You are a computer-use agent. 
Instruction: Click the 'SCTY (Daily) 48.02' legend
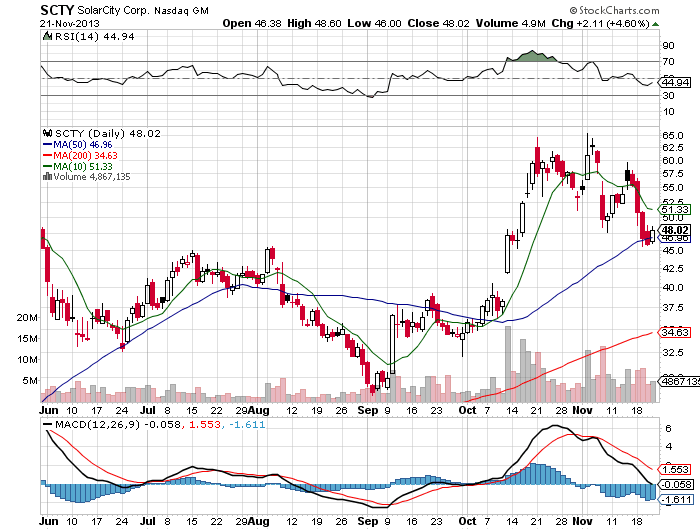[x=108, y=134]
